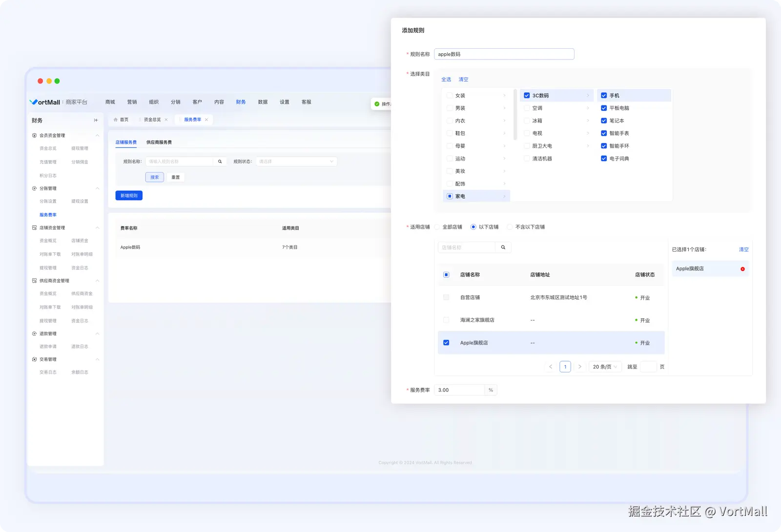Select the 全部店铺 radio option

pos(437,227)
